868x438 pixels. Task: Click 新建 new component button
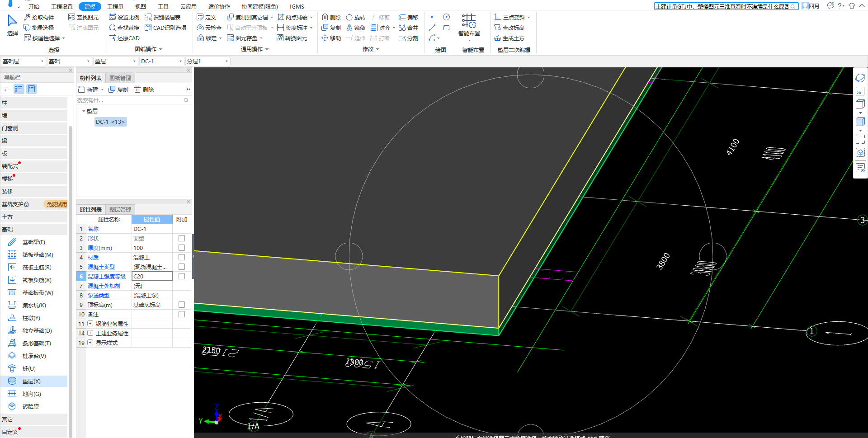[89, 89]
